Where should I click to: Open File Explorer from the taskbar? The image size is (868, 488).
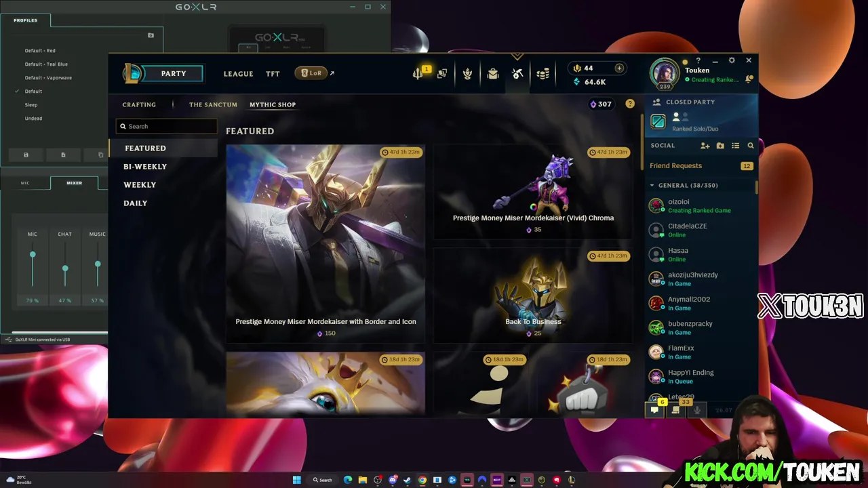click(x=363, y=480)
